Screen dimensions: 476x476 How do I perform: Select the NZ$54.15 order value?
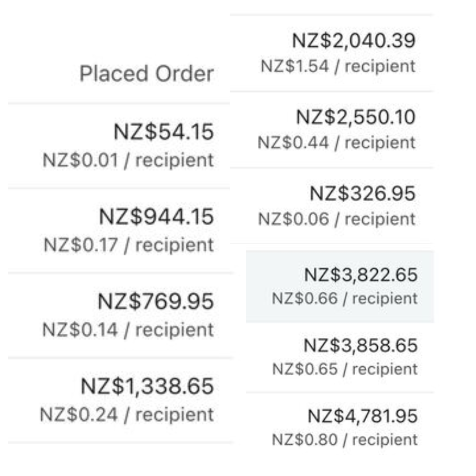coord(164,132)
